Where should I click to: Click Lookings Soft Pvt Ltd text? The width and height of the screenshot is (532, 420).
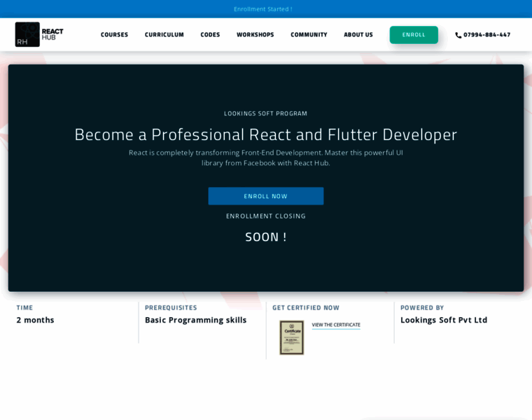(x=444, y=320)
